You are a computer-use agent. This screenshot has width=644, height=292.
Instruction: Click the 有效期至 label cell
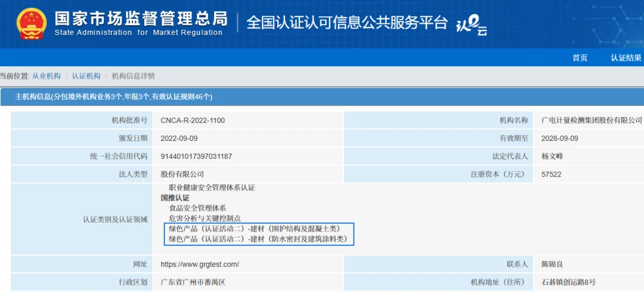[440, 139]
